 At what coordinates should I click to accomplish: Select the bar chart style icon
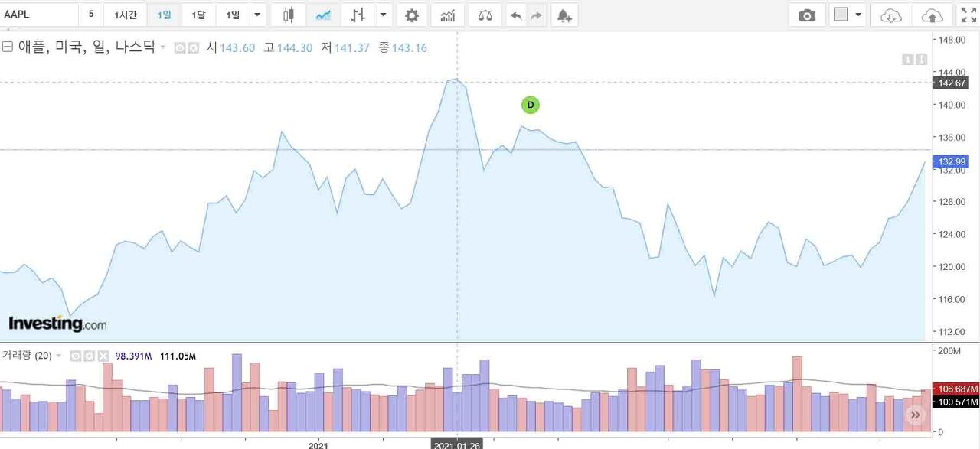pos(358,15)
